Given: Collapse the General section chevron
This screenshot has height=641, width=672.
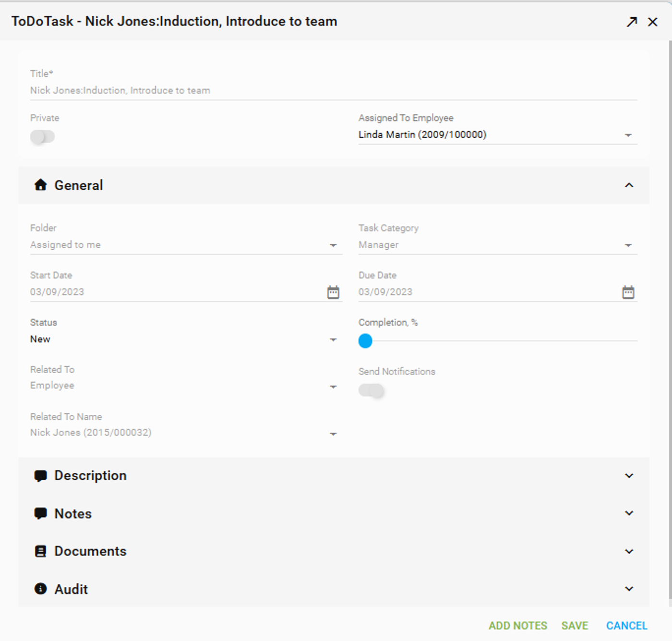Looking at the screenshot, I should point(629,185).
